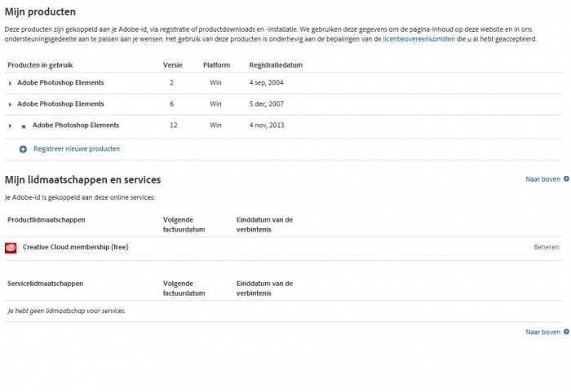Select Adobe Photoshop Elements version 12 name
The image size is (571, 392).
(x=76, y=126)
